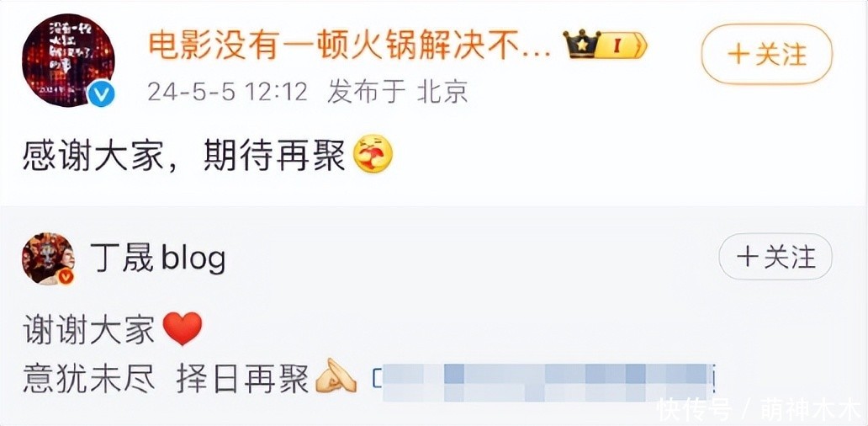
Task: Click the praying hands emoji
Action: (336, 376)
